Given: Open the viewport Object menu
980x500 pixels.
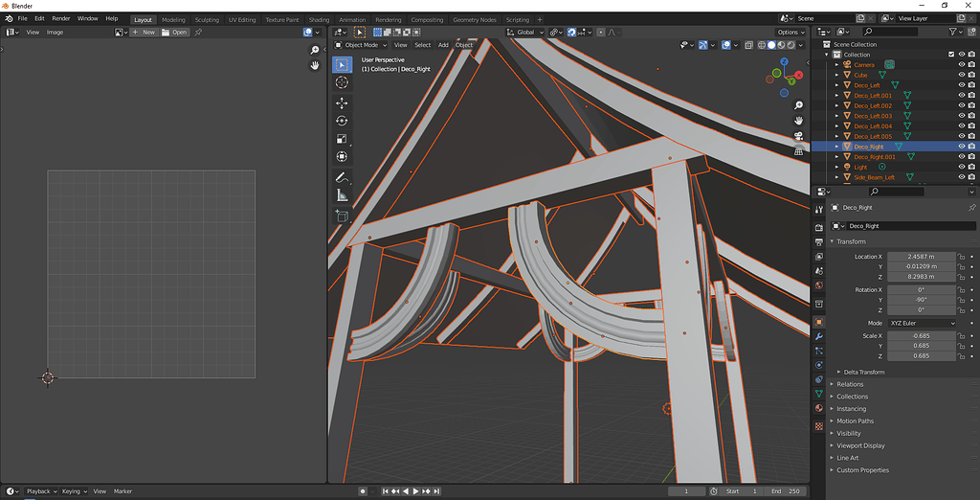Looking at the screenshot, I should 464,45.
